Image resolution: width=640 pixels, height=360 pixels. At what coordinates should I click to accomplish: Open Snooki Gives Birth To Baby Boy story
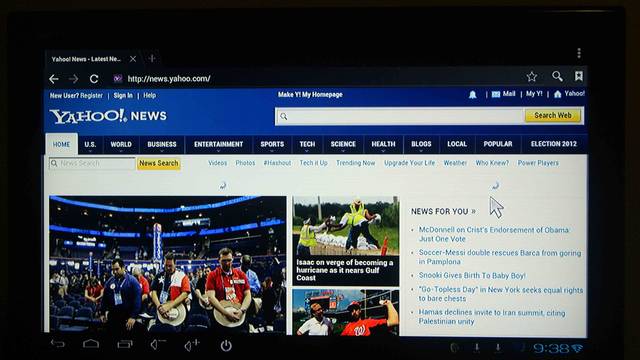click(472, 276)
